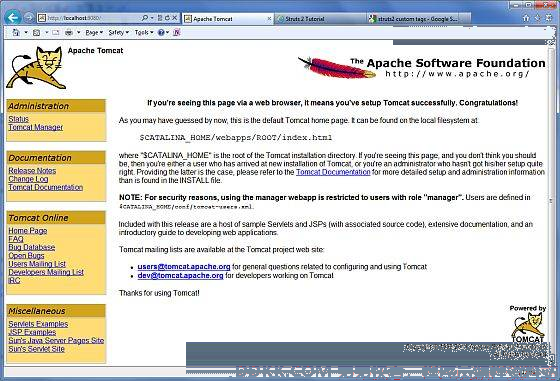Open the Developers Mailing List link

click(46, 272)
